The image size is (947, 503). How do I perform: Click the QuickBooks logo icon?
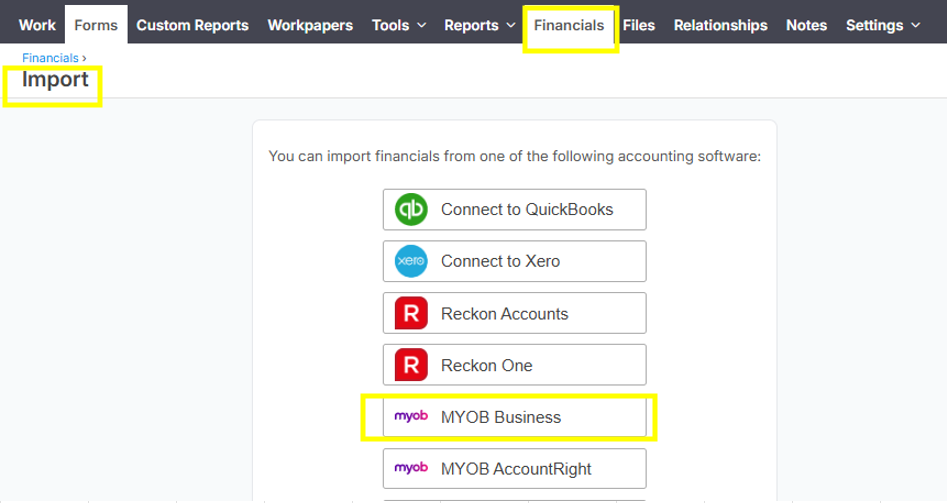[x=411, y=210]
